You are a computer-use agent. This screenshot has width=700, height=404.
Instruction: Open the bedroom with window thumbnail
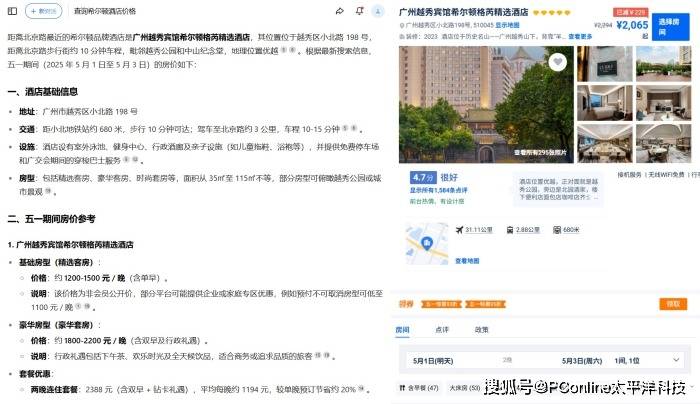click(x=604, y=104)
